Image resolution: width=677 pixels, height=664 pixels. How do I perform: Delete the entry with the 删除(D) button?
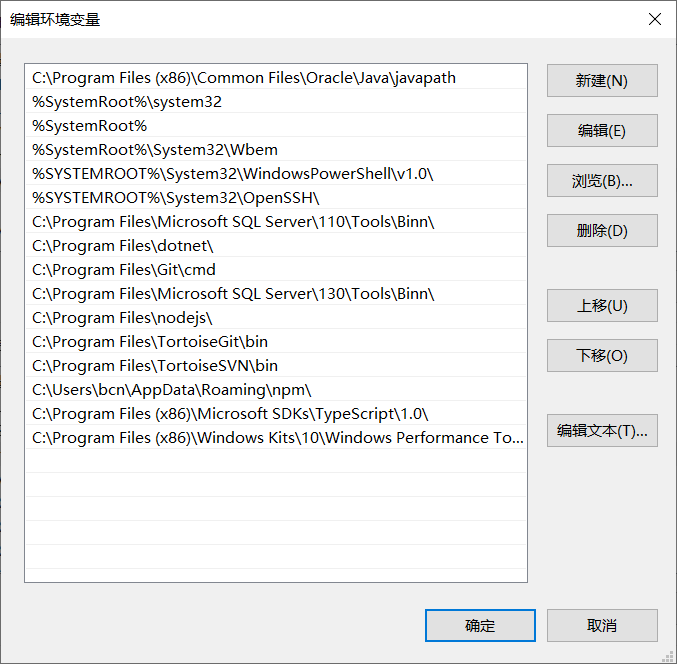[602, 231]
